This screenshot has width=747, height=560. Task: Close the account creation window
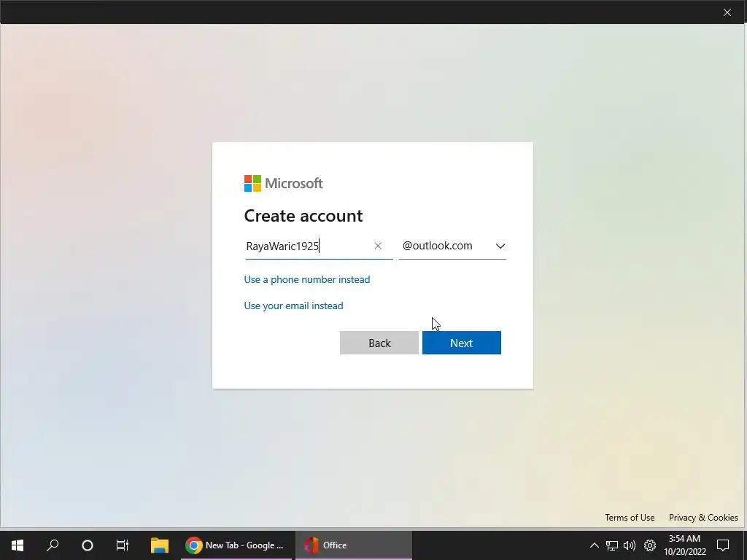pos(727,12)
